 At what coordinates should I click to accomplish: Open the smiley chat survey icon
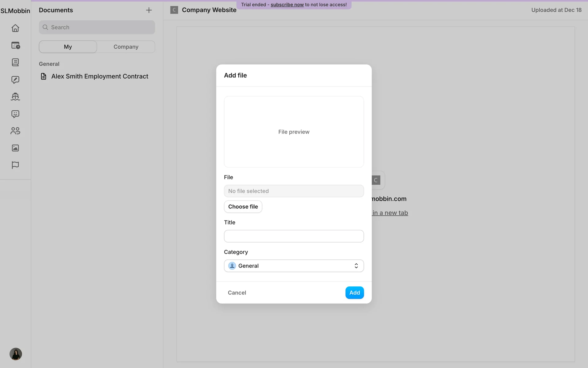(15, 114)
